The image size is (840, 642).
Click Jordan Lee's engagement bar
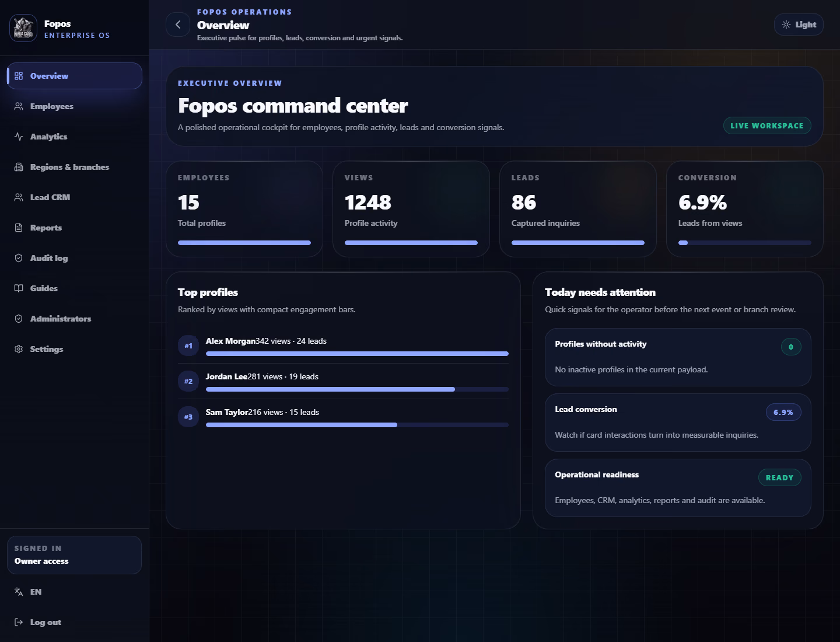357,389
